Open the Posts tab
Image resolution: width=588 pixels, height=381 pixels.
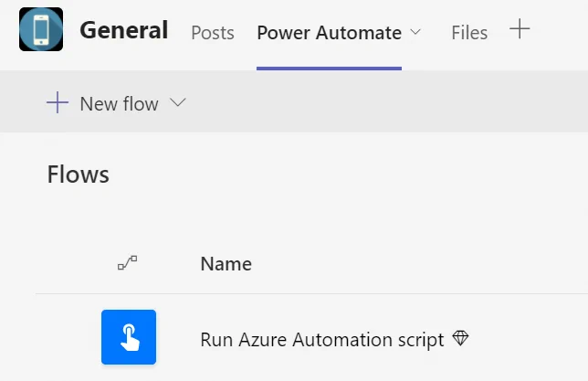[x=213, y=33]
